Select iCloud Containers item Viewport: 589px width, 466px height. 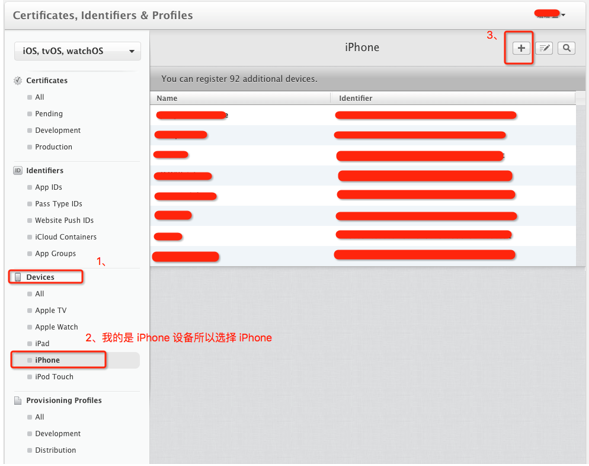pos(66,237)
